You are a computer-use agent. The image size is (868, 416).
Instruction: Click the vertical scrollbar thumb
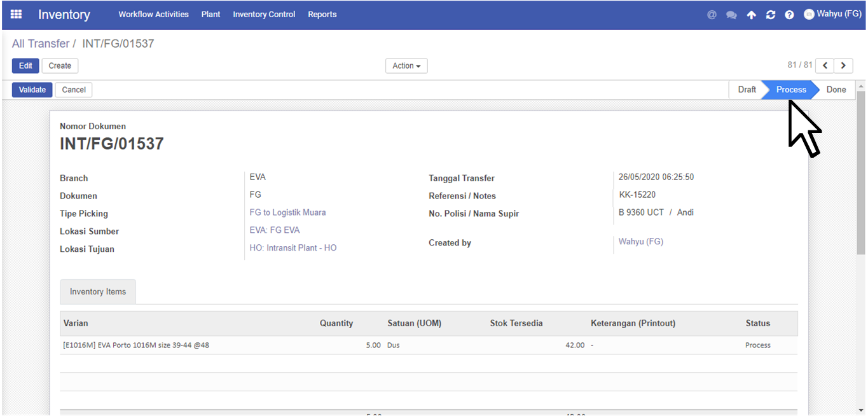[861, 173]
